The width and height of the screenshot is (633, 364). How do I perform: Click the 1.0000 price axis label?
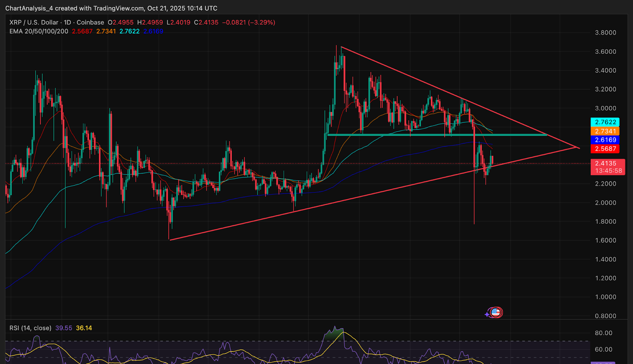click(x=605, y=297)
